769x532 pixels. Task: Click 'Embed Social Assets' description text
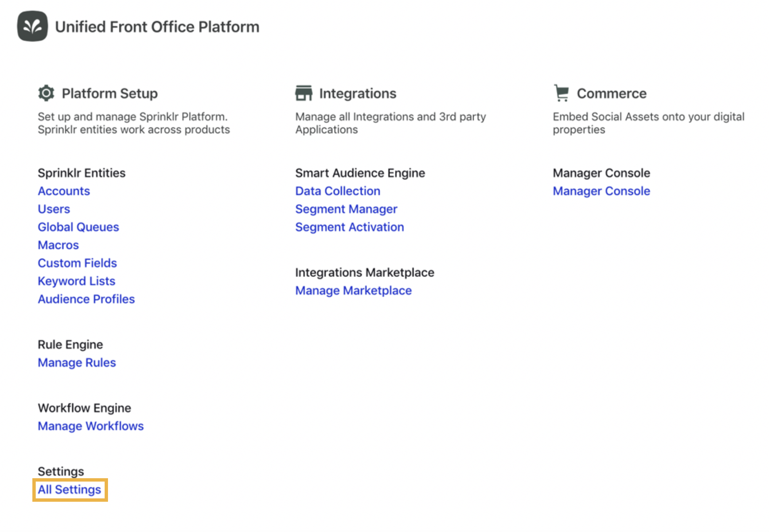(648, 123)
